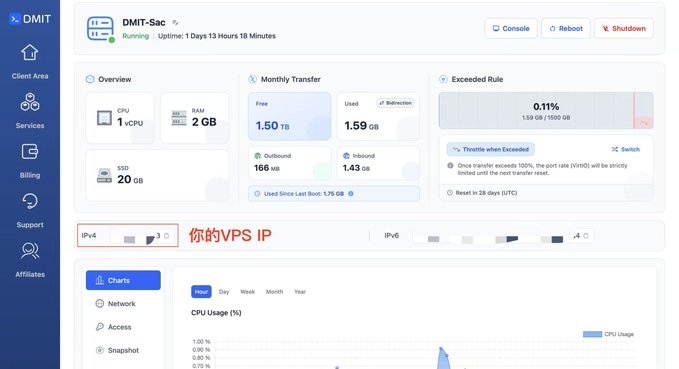679x369 pixels.
Task: Select Day chart range tab
Action: point(224,292)
